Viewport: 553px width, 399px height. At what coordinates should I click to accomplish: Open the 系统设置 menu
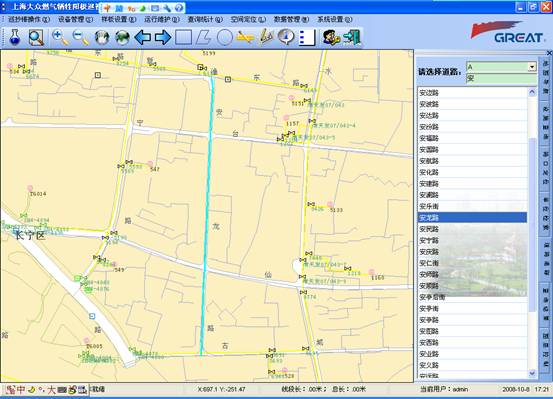[x=334, y=19]
